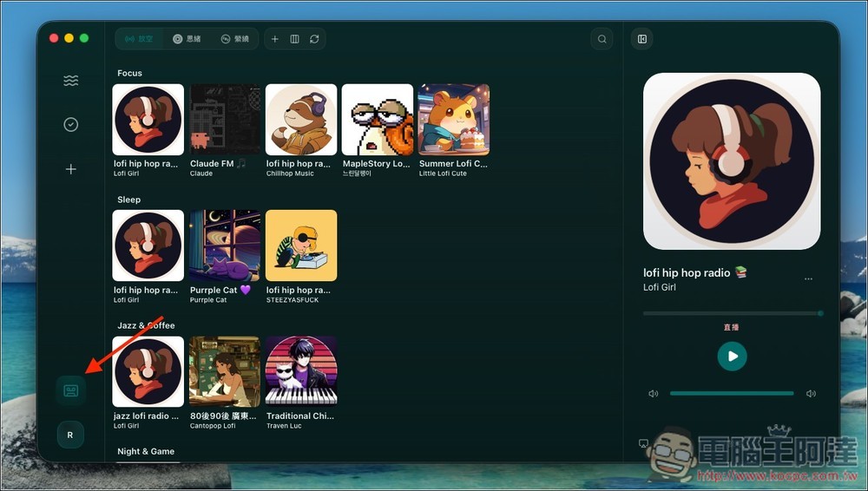The width and height of the screenshot is (868, 491).
Task: Click the 直播 live label
Action: [731, 327]
